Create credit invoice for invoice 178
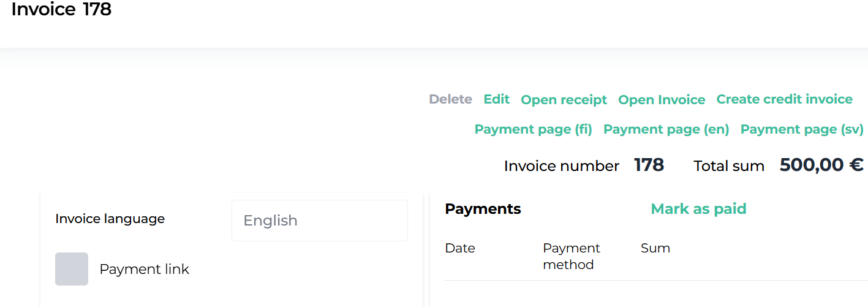 [x=785, y=99]
